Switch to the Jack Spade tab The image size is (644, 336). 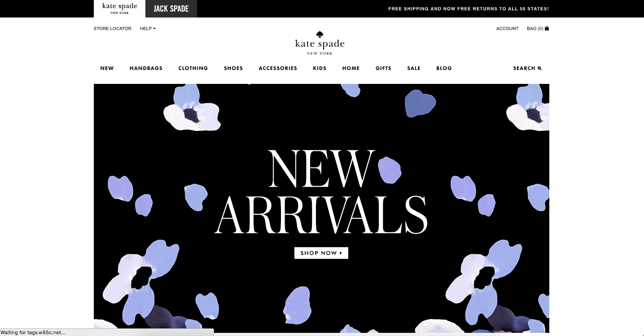(x=171, y=9)
